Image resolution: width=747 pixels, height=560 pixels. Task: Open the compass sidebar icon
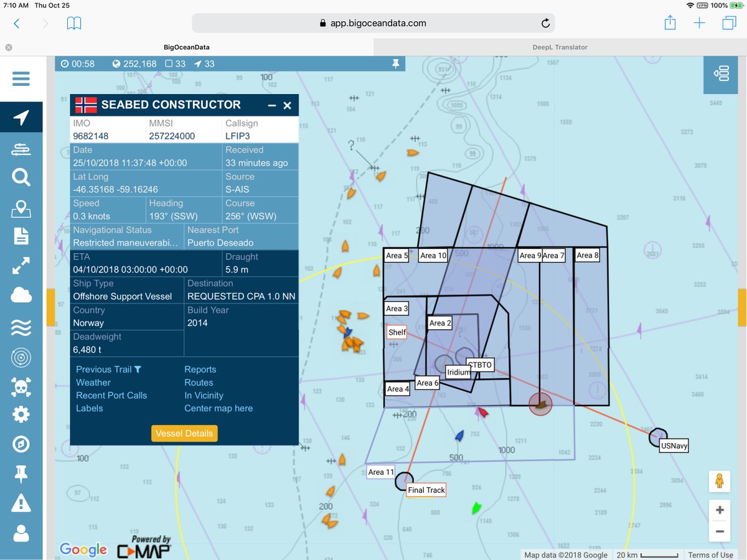click(21, 444)
